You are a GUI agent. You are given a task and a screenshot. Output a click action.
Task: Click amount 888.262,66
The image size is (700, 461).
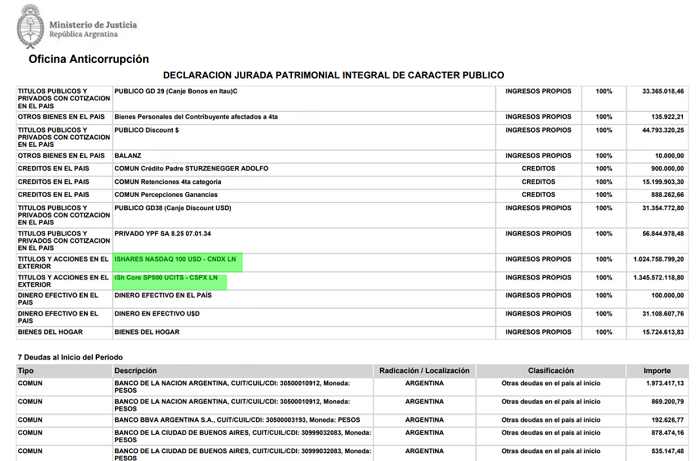(x=667, y=195)
